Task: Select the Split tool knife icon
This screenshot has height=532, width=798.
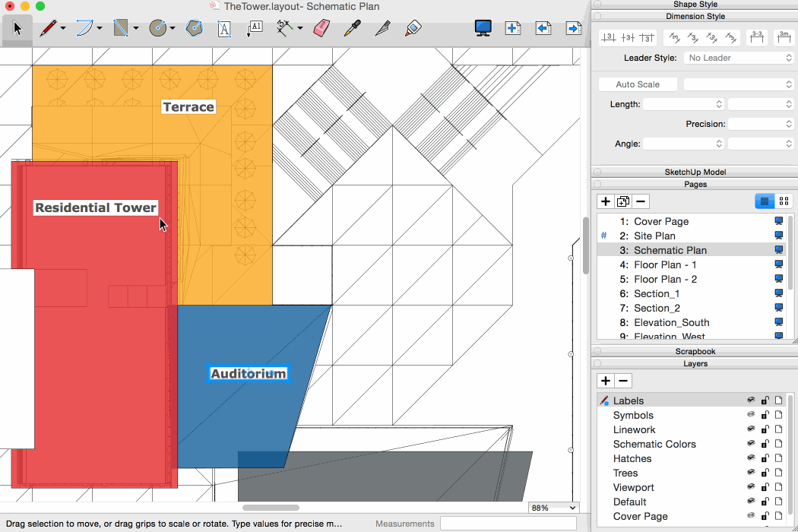Action: coord(382,29)
